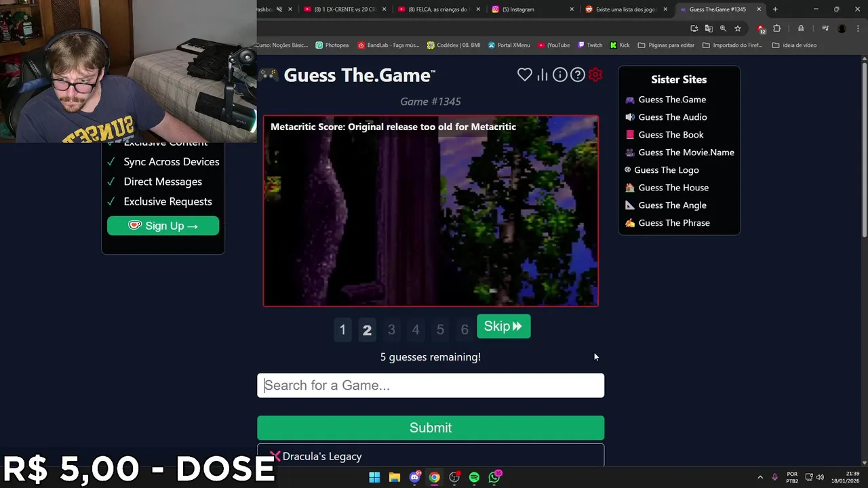Click the heart love icon in game header
Image resolution: width=868 pixels, height=488 pixels.
tap(524, 75)
